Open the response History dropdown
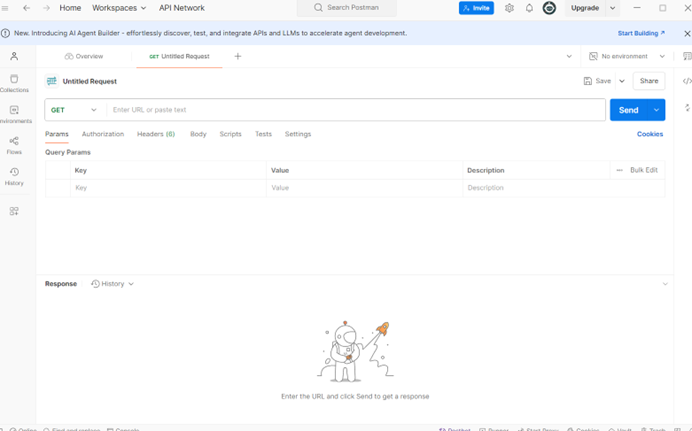Viewport: 692px width, 431px height. click(x=113, y=284)
